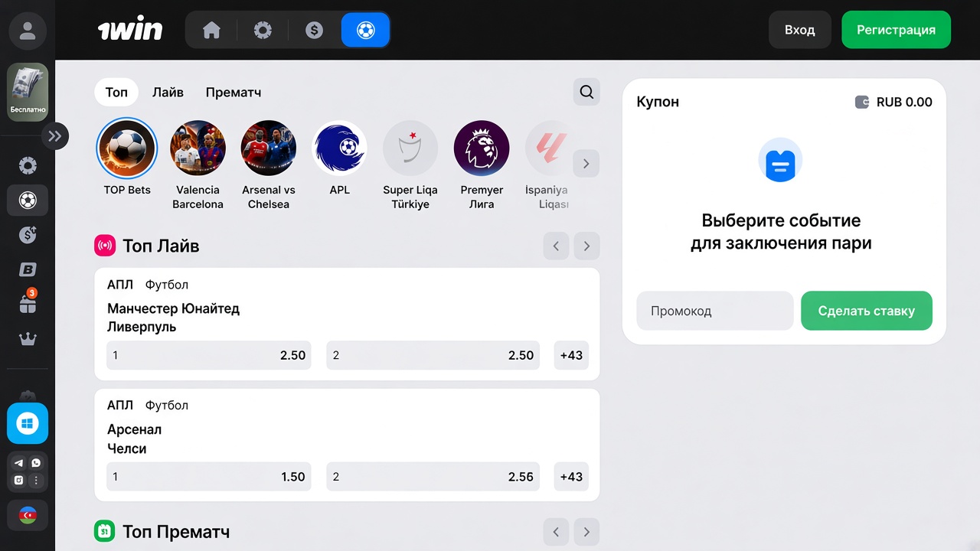This screenshot has height=551, width=980.
Task: Select the TOP Bets category circle
Action: [127, 148]
